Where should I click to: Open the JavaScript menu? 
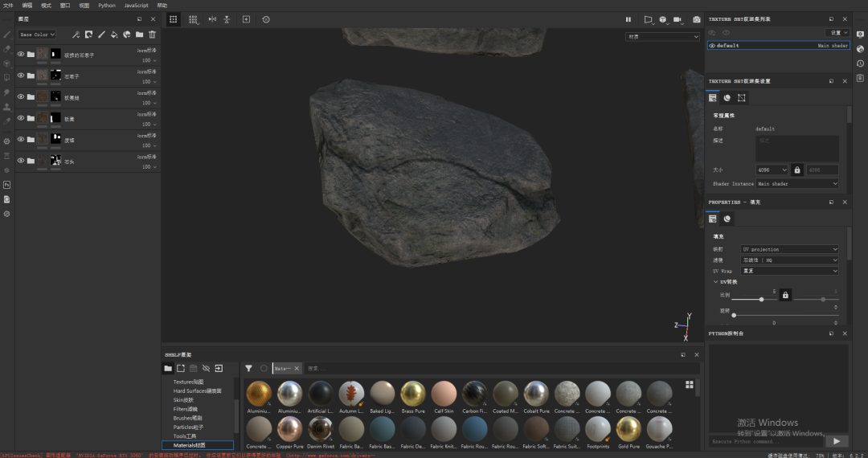pos(136,5)
